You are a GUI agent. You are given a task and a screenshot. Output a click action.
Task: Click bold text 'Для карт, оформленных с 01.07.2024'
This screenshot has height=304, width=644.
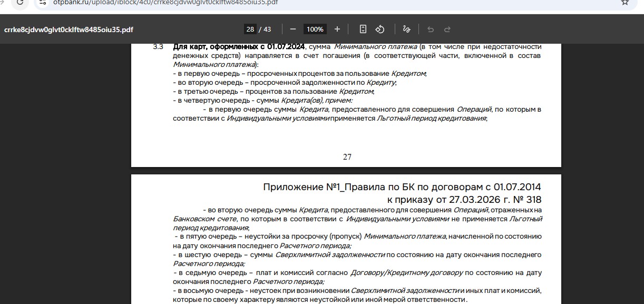click(239, 46)
